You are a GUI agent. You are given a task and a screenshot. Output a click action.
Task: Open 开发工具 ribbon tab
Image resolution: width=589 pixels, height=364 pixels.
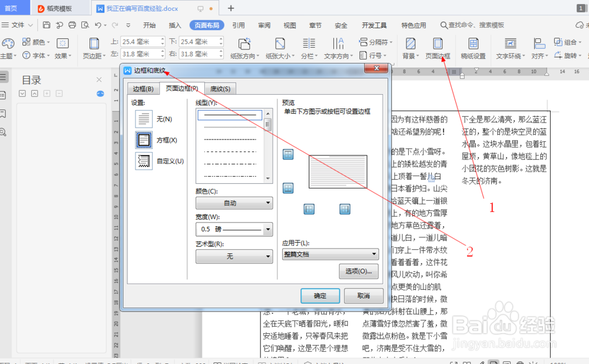coord(374,25)
